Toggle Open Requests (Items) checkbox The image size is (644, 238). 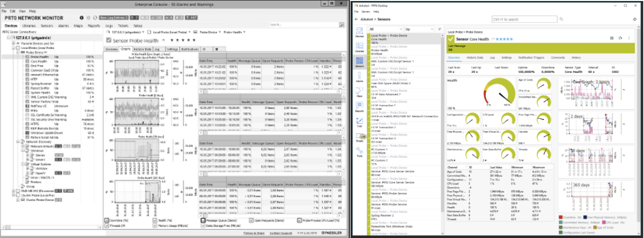[x=251, y=220]
